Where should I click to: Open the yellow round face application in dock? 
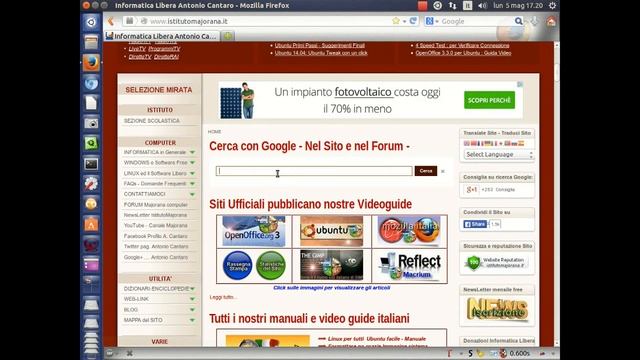91,204
